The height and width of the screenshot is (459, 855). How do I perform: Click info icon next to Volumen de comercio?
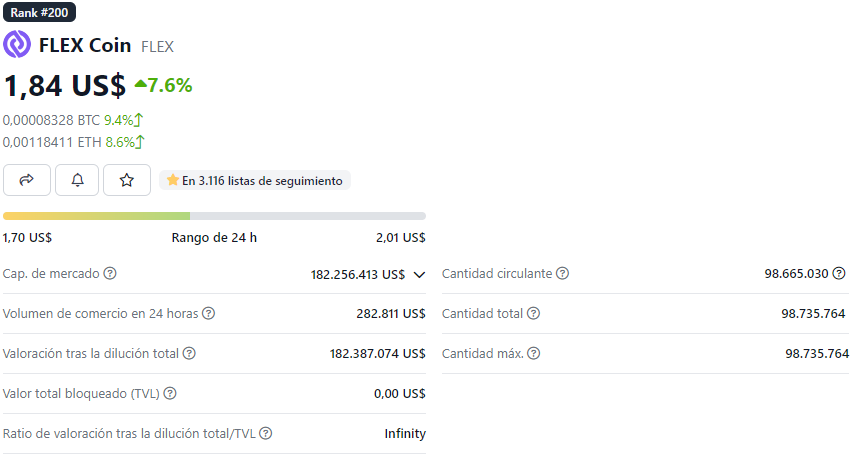click(209, 313)
